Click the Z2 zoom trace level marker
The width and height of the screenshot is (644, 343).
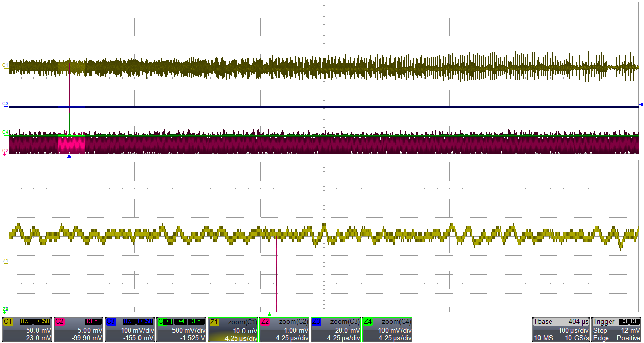tap(5, 310)
